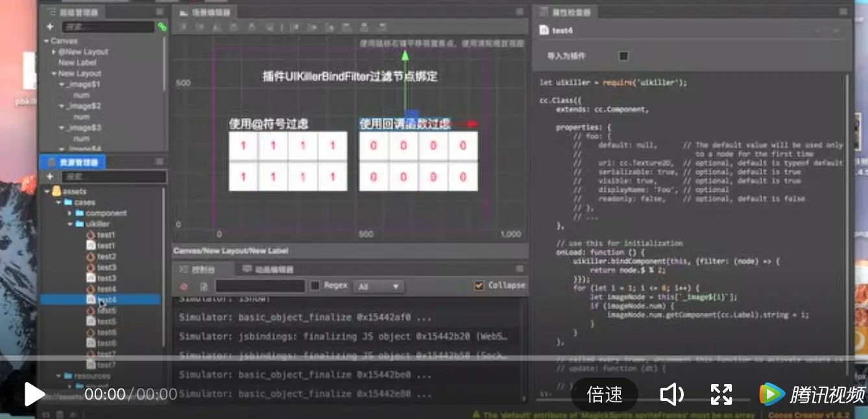
Task: Enter fullscreen video mode
Action: pos(721,394)
